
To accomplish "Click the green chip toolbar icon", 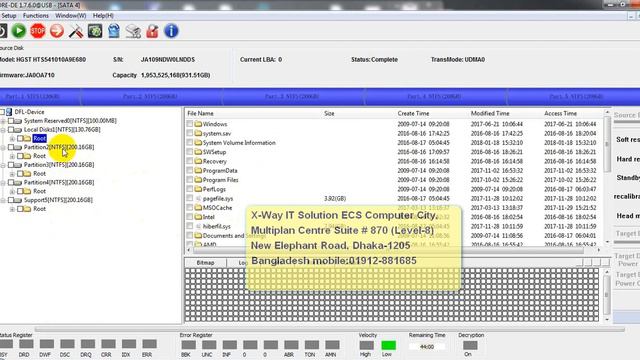I will point(95,31).
